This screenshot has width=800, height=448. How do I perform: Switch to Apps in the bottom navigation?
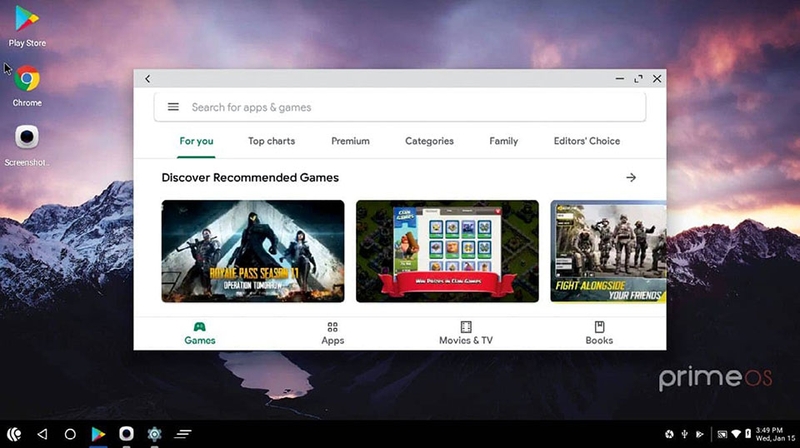click(x=333, y=334)
